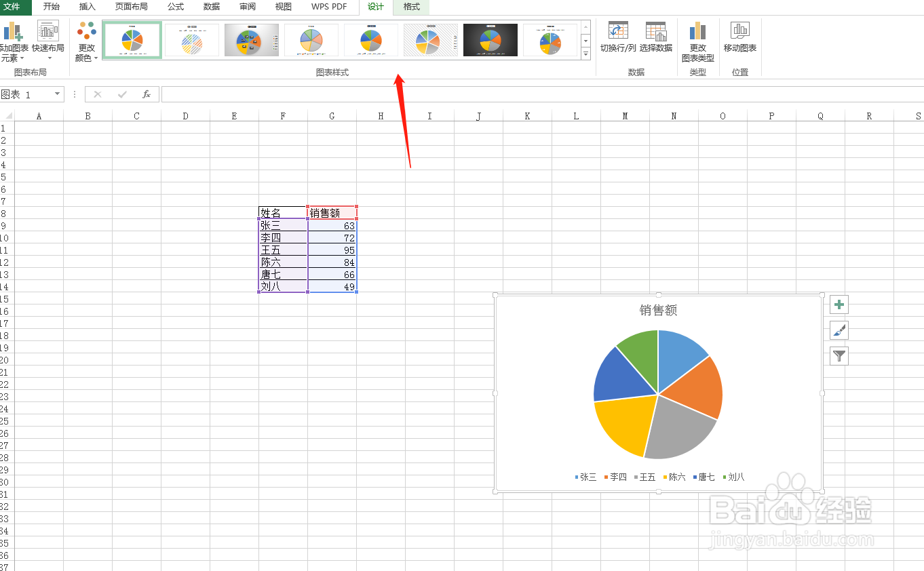Select cell with name 王五
Viewport: 924px width, 571px height.
click(x=283, y=250)
